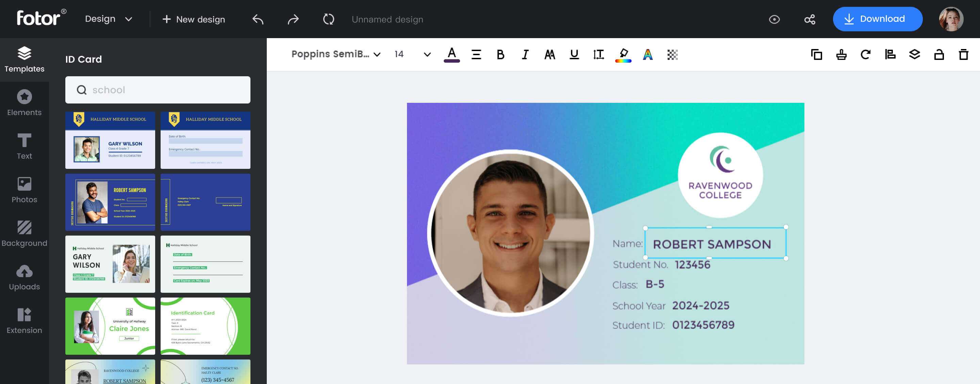Delete selected element with trash icon
Viewport: 980px width, 384px height.
(963, 54)
